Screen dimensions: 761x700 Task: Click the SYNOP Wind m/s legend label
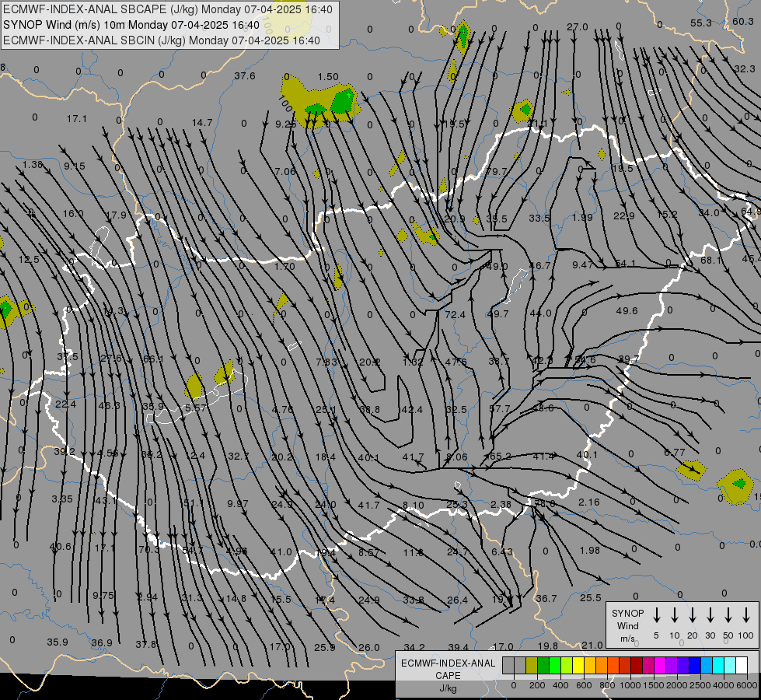coord(627,625)
